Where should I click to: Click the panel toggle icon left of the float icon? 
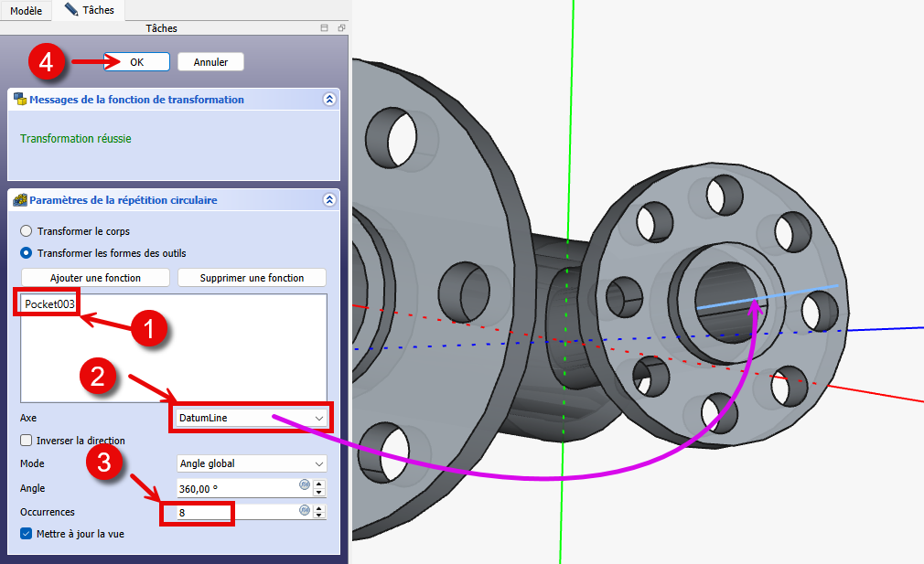tap(324, 28)
